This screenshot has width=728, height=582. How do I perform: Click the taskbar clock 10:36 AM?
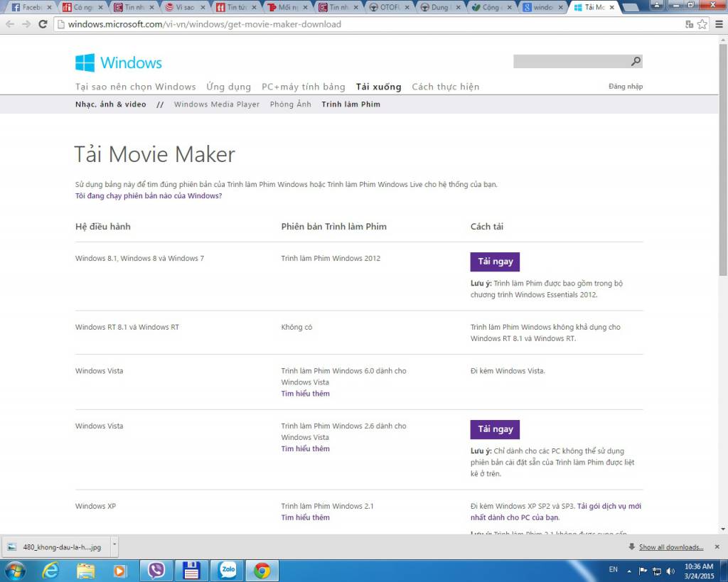coord(699,571)
